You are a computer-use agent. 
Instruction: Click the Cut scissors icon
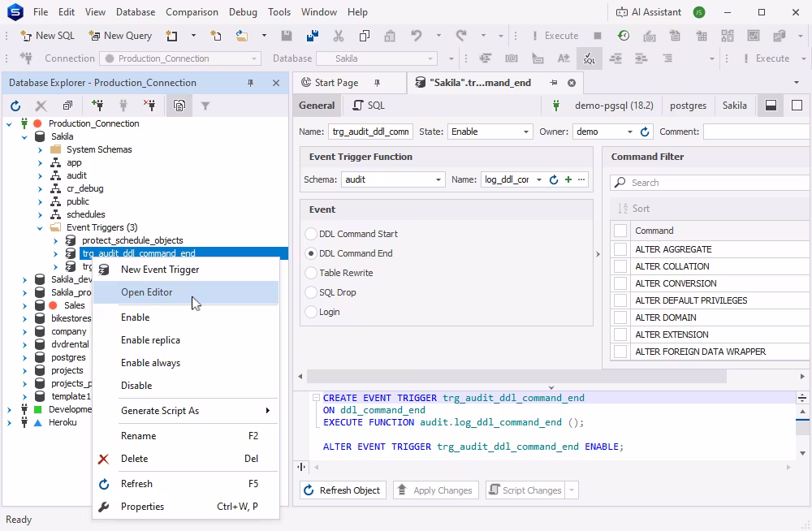[339, 36]
